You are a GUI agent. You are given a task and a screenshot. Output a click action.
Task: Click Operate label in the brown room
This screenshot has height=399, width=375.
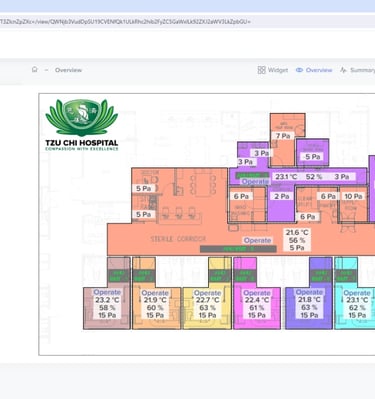[107, 292]
